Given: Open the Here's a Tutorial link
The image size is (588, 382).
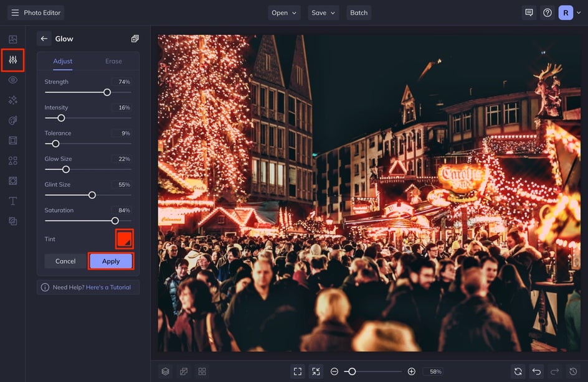Looking at the screenshot, I should 108,287.
